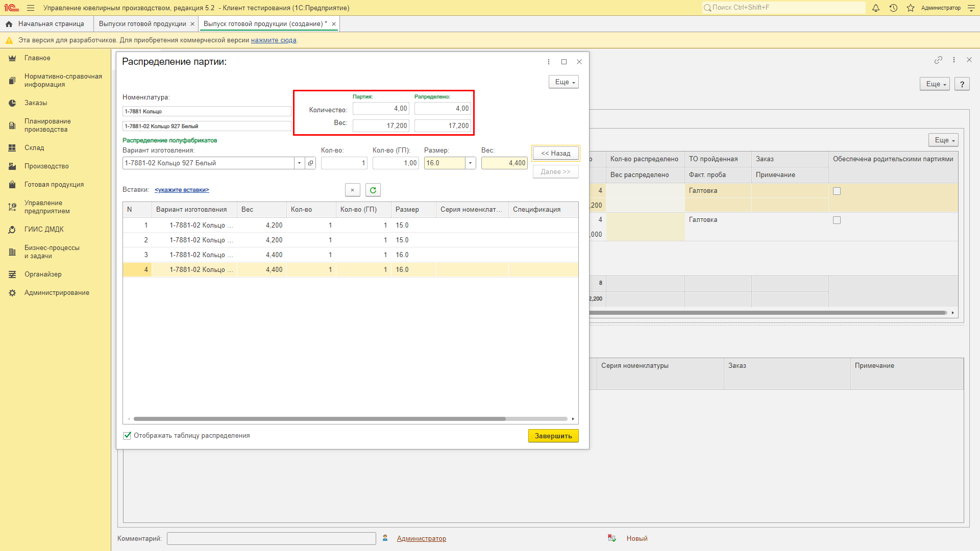Click the green refresh inserts button
The height and width of the screenshot is (551, 980).
pos(373,190)
